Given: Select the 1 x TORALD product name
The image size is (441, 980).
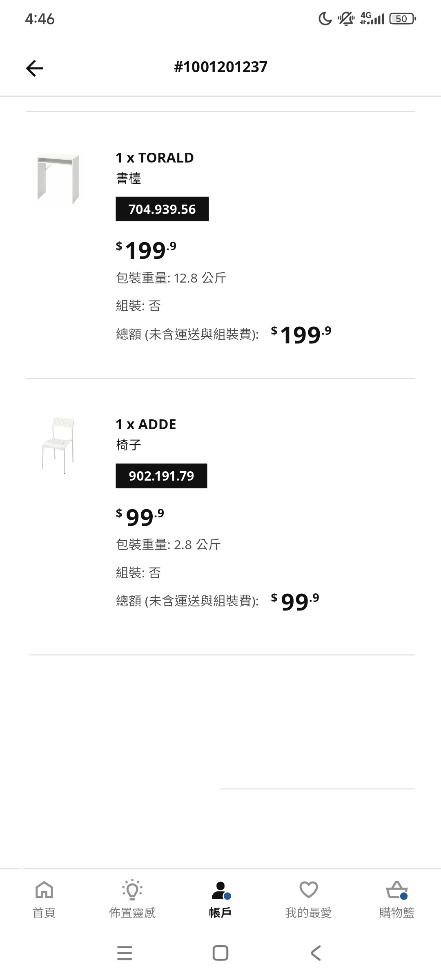Looking at the screenshot, I should tap(154, 158).
